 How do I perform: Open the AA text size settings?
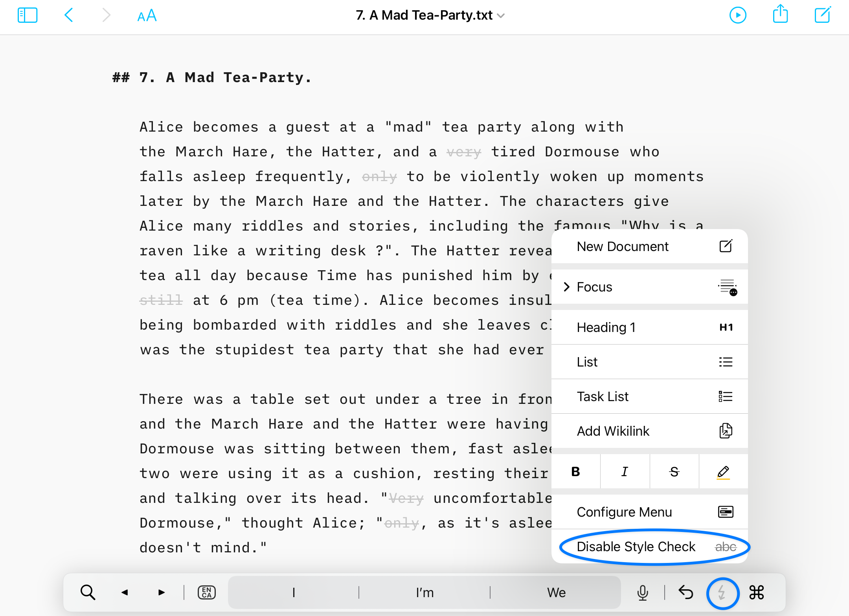click(147, 16)
